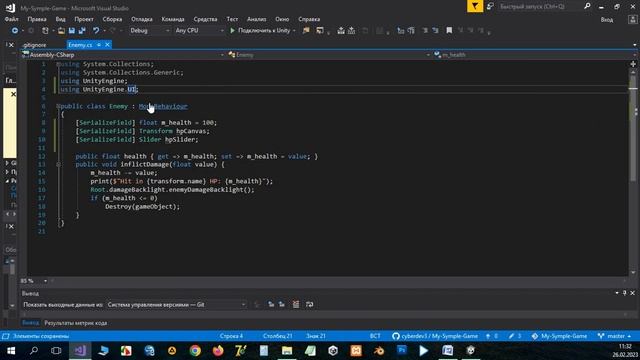Open the Тест menu

[x=232, y=19]
